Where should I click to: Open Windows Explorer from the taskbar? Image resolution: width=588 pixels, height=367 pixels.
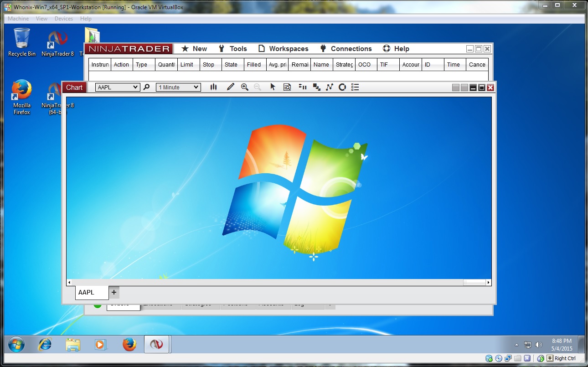[73, 345]
